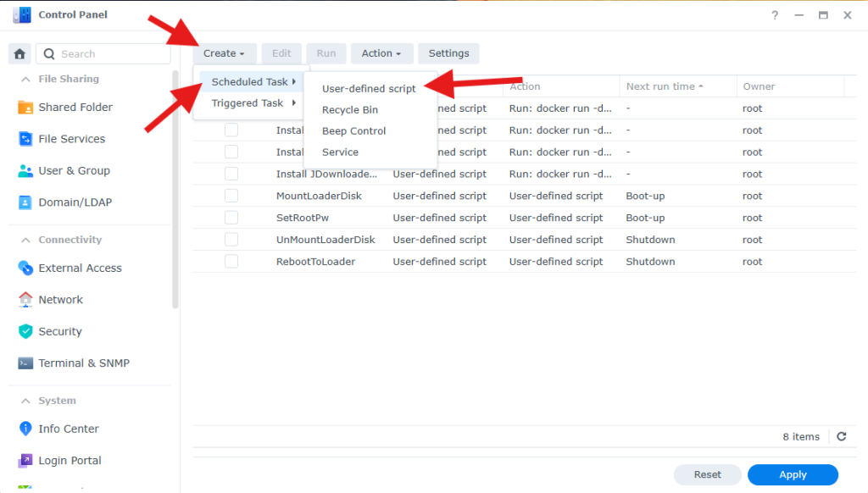Click the Settings button
868x493 pixels.
[448, 53]
